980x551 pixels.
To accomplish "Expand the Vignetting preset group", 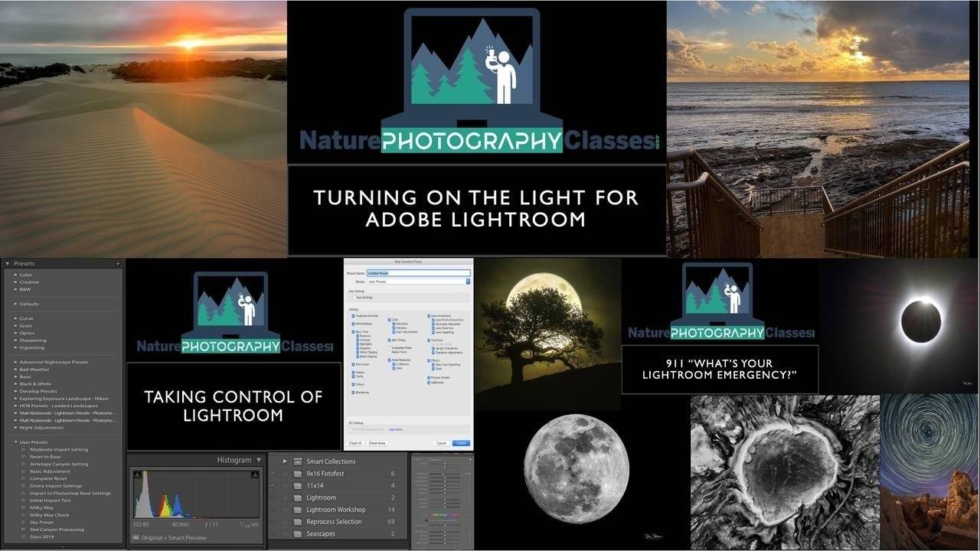I will click(15, 347).
